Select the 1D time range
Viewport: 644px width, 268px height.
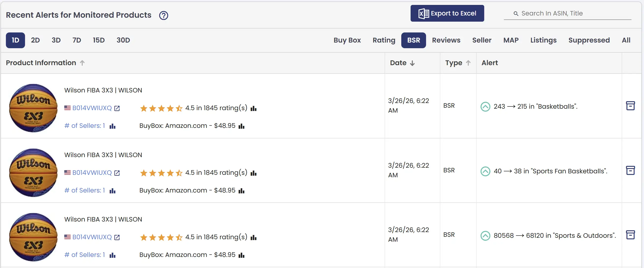tap(15, 40)
